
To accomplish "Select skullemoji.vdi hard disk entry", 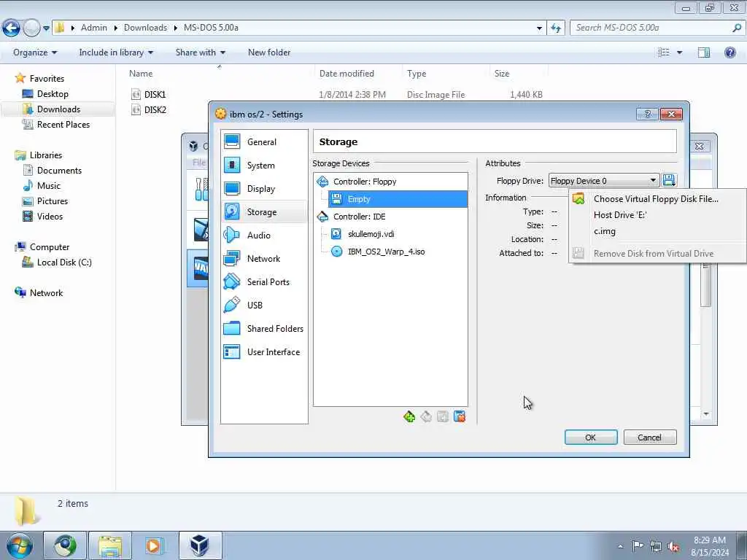I will [x=371, y=234].
